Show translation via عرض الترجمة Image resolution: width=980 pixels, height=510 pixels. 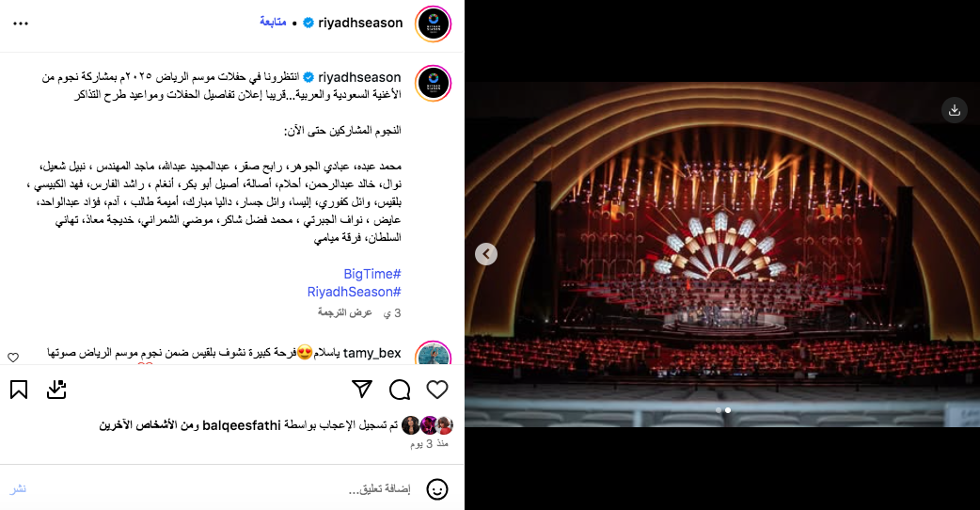tap(344, 311)
